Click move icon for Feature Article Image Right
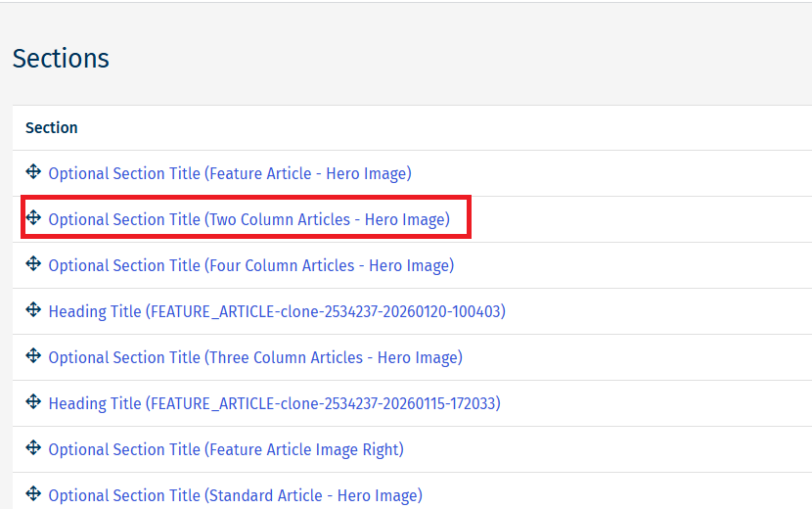Image resolution: width=812 pixels, height=509 pixels. (x=33, y=448)
